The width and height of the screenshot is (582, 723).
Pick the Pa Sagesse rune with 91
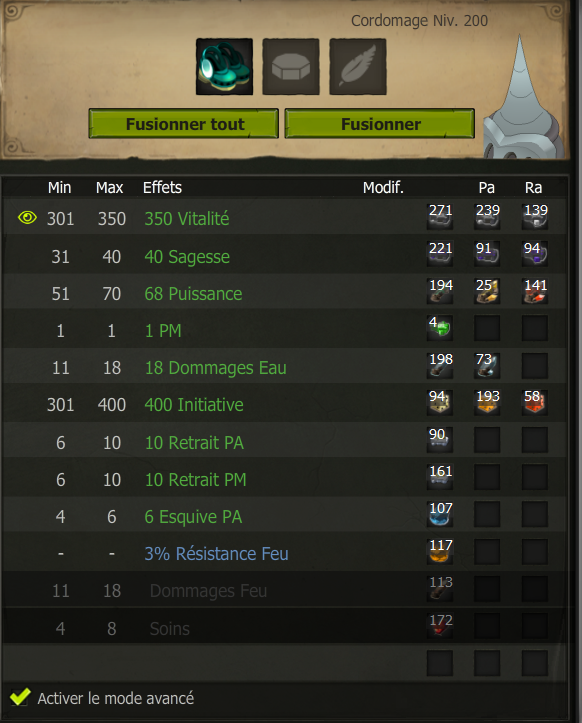[x=487, y=254]
